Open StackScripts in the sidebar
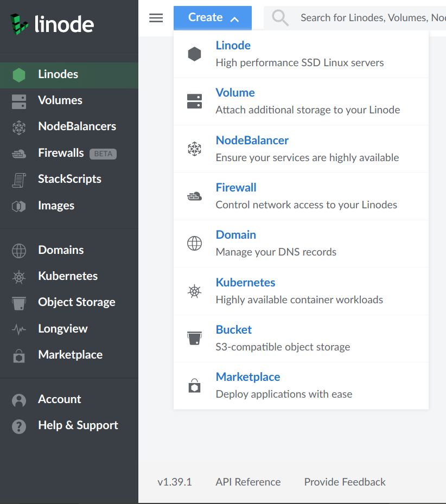 point(69,180)
